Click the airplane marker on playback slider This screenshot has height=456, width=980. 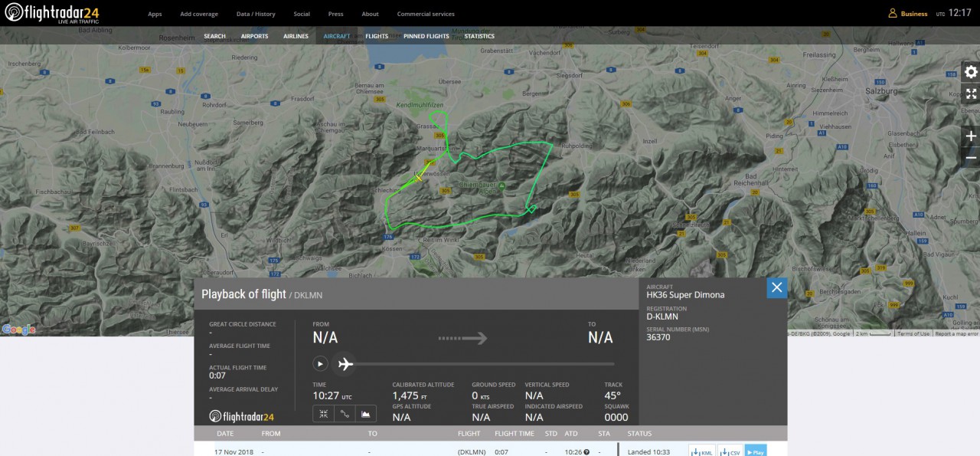click(x=345, y=364)
